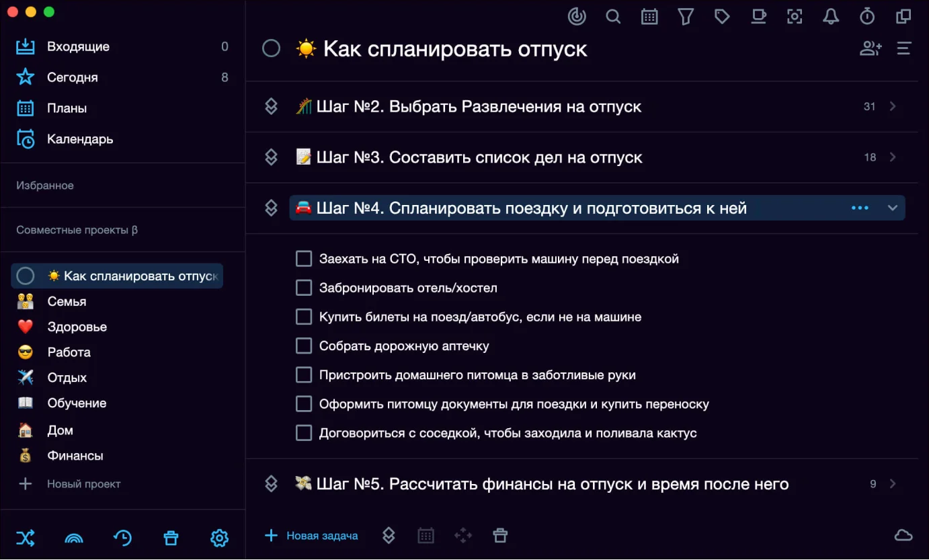Open the 'Финансы' project
The height and width of the screenshot is (560, 929).
click(x=75, y=456)
